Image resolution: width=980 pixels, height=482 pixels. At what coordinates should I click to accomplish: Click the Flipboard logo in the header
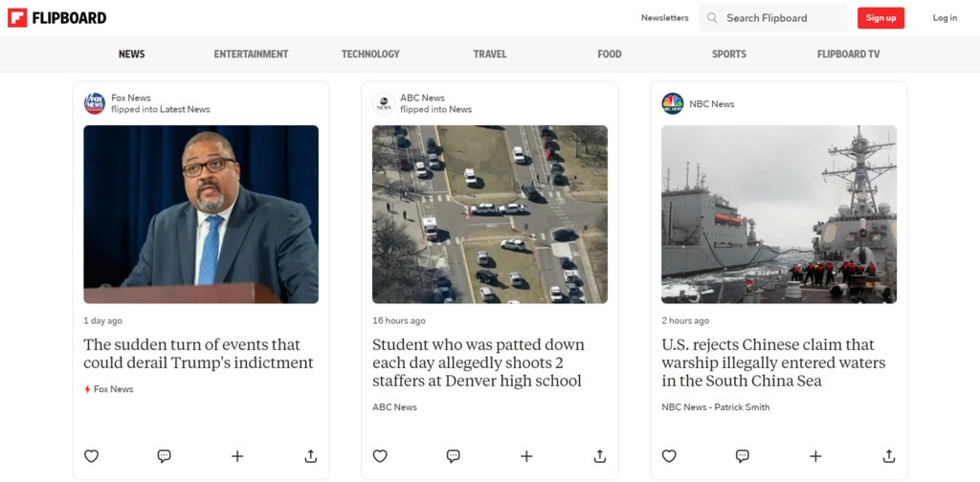coord(56,18)
